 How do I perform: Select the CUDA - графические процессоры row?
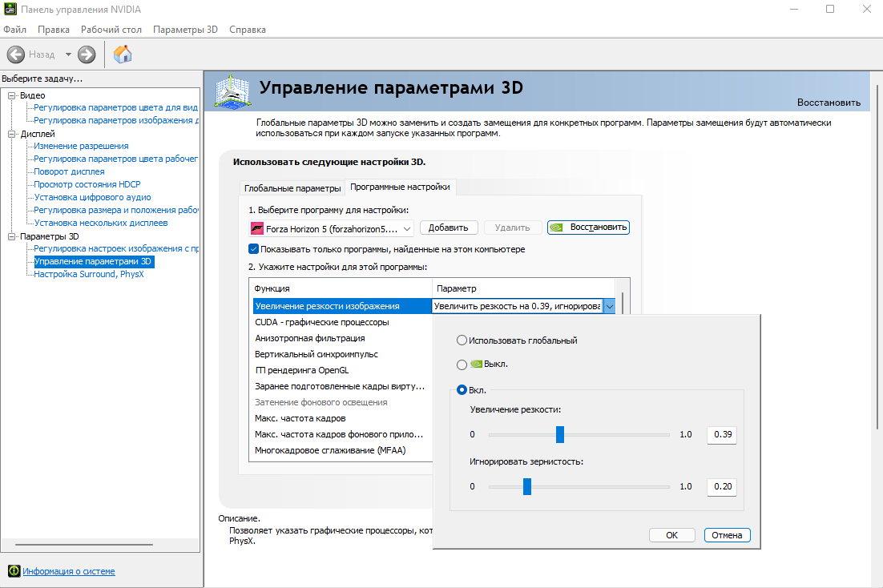click(342, 322)
